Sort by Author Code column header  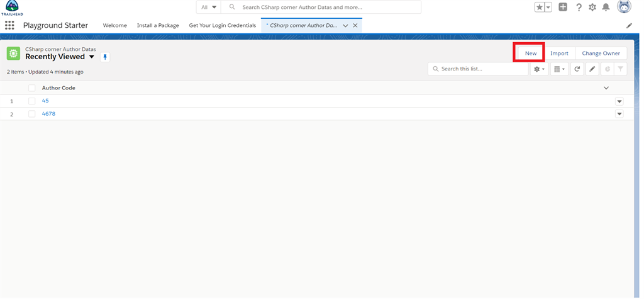pyautogui.click(x=58, y=88)
